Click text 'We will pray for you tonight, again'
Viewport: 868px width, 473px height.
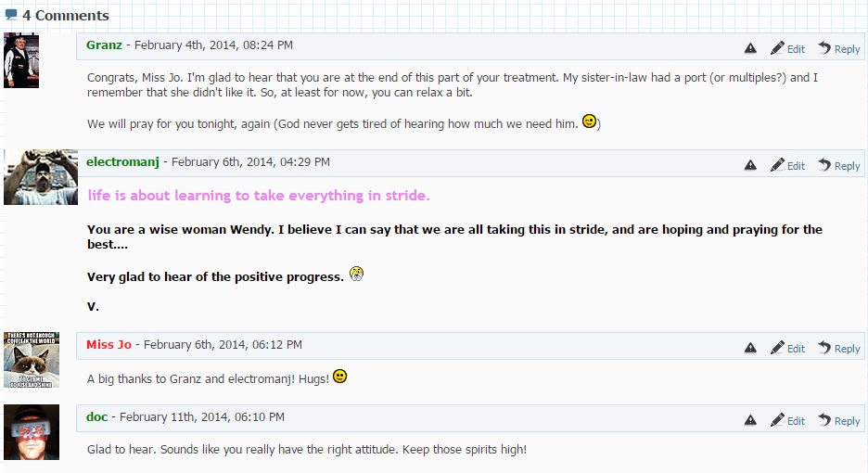pos(179,124)
